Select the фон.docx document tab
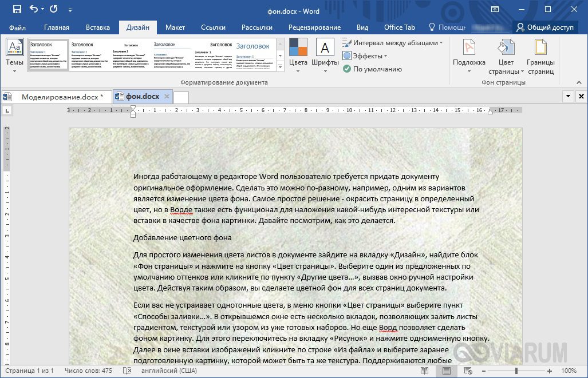 click(x=143, y=96)
